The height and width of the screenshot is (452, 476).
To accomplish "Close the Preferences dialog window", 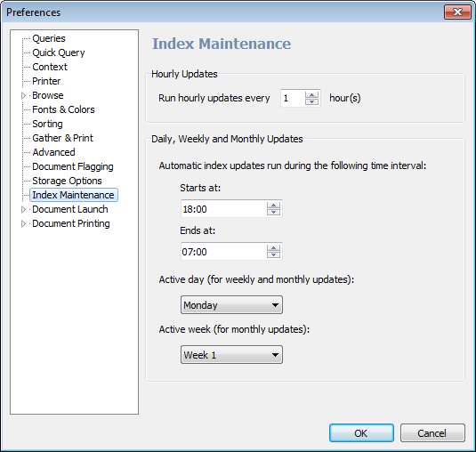I will point(457,12).
